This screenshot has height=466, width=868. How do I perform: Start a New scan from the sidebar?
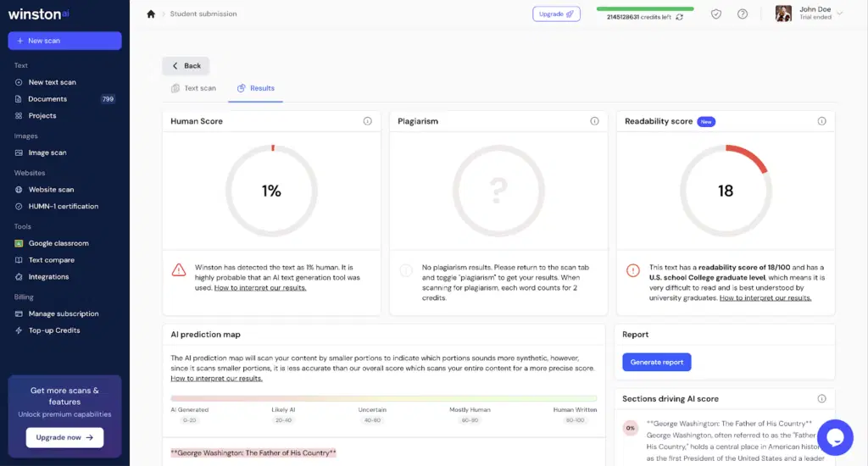[64, 41]
